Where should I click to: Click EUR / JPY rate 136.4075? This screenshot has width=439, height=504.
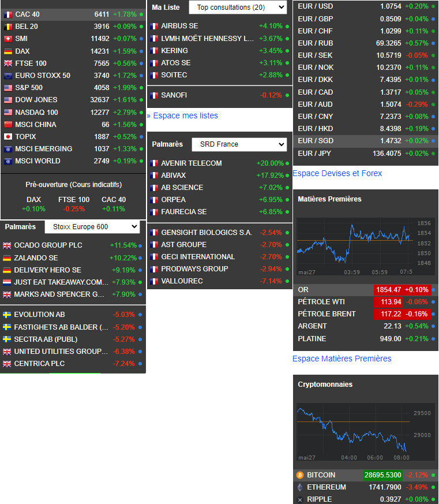click(x=387, y=154)
